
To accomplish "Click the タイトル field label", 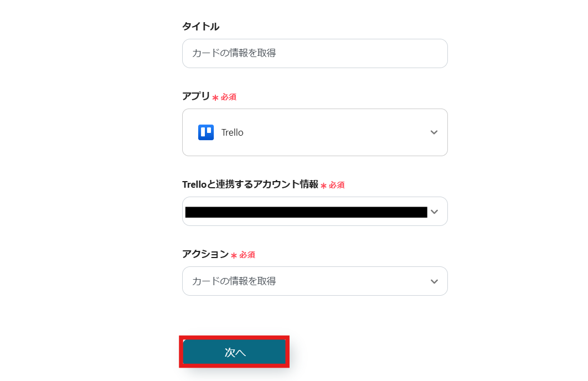I will 200,27.
